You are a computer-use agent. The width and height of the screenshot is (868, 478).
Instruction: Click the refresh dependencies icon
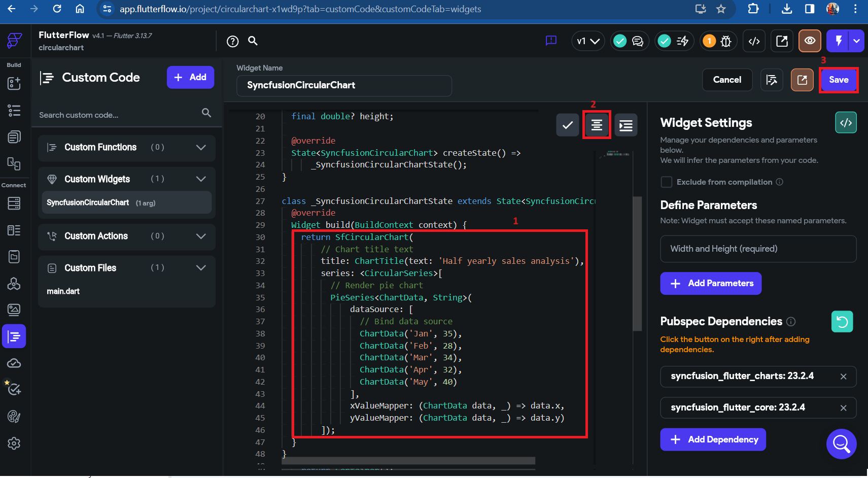pos(842,322)
